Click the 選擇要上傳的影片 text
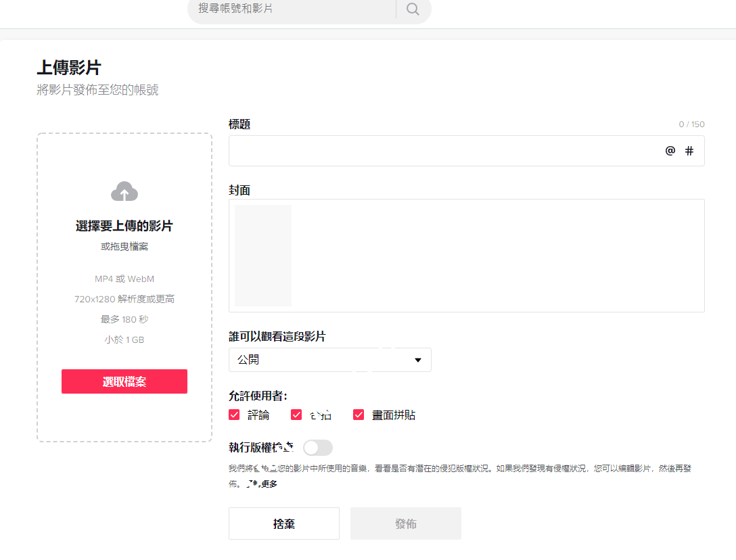The image size is (736, 560). point(124,226)
